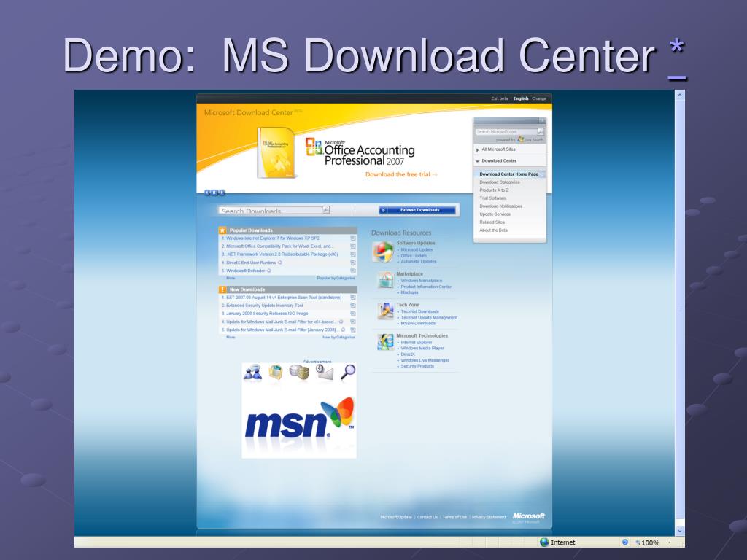Click the Search Microsoft.com magnifier icon
The height and width of the screenshot is (560, 747).
click(x=541, y=131)
